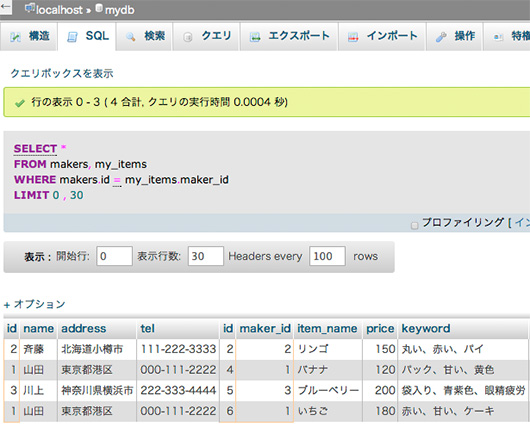Click the 斉藤 name cell
Screen dimensions: 530x427
pos(39,349)
